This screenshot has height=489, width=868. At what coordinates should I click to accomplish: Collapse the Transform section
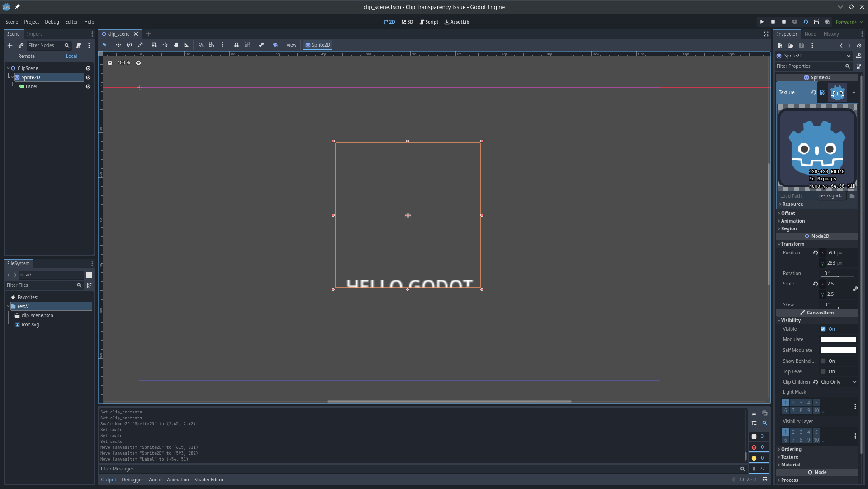817,244
